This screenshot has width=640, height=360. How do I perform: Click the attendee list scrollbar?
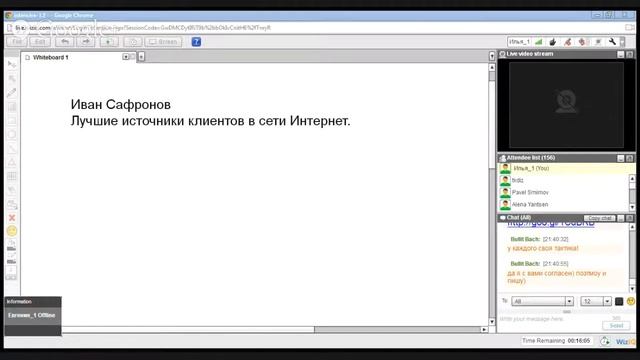(x=632, y=193)
